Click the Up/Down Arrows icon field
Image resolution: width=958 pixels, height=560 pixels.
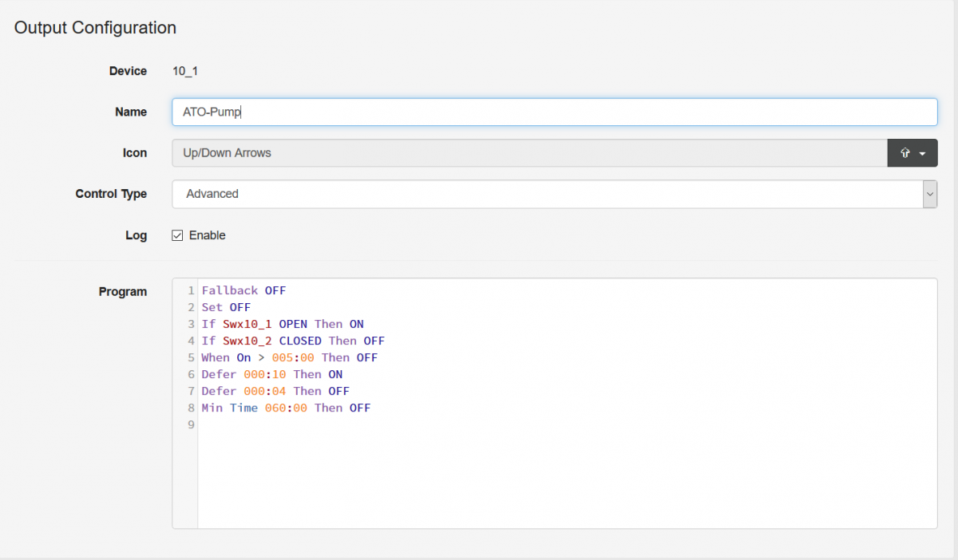(529, 153)
